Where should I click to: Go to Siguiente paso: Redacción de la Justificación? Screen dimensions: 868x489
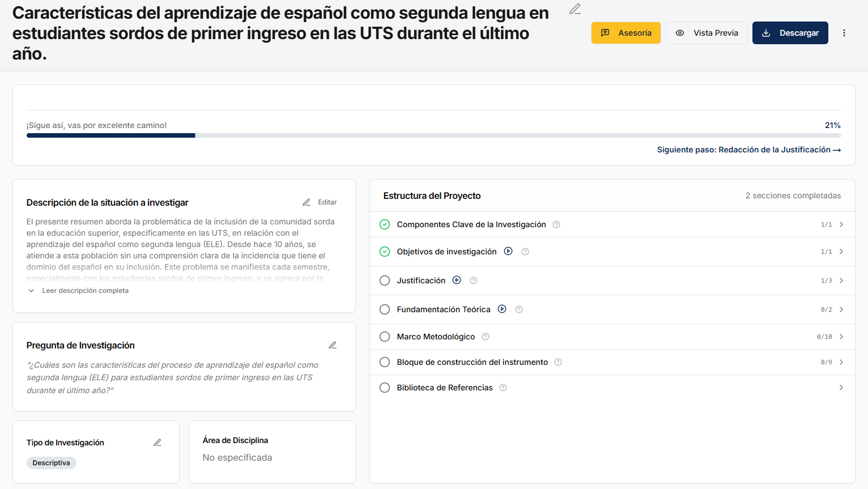(749, 150)
